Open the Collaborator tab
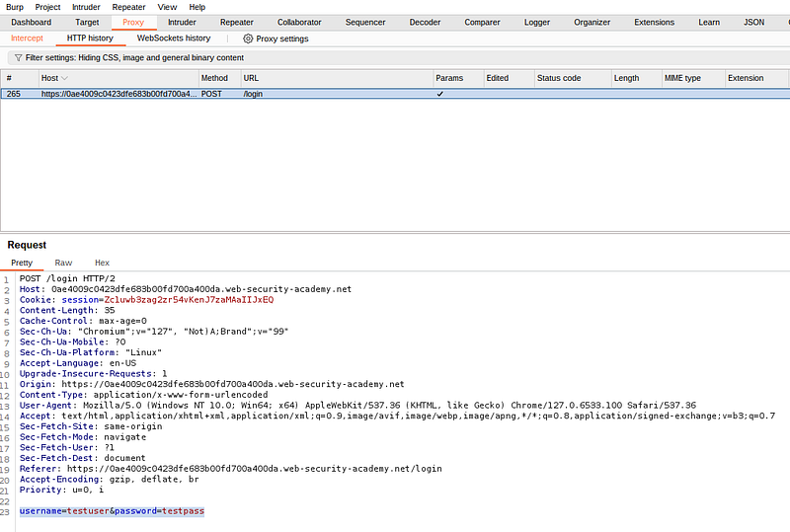Image resolution: width=790 pixels, height=532 pixels. 299,22
